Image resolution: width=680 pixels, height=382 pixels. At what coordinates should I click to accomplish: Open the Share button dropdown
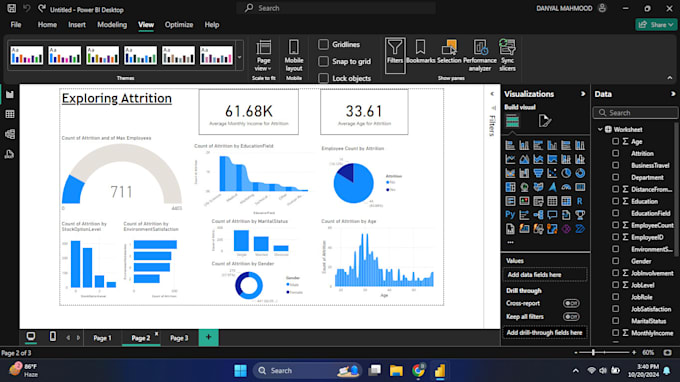pos(656,25)
